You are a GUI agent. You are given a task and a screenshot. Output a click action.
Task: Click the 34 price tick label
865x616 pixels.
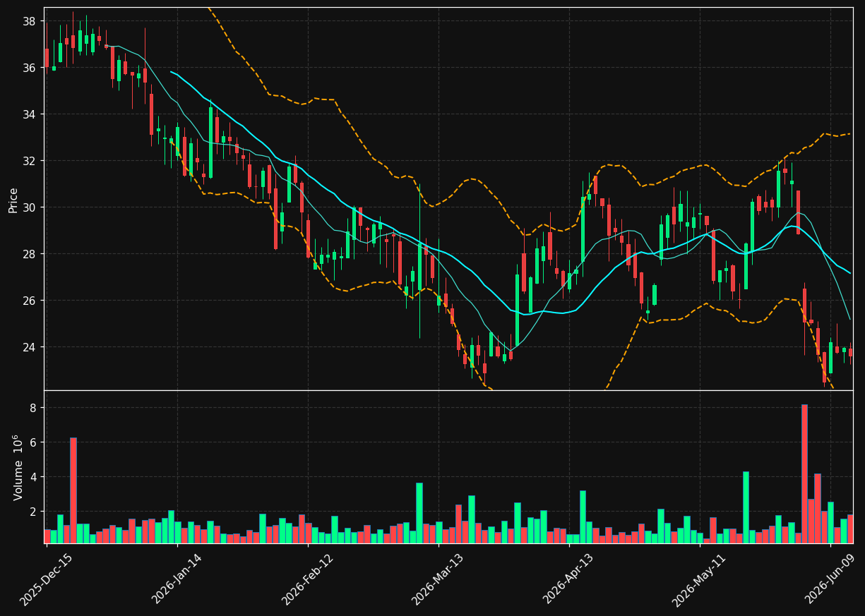tap(29, 114)
